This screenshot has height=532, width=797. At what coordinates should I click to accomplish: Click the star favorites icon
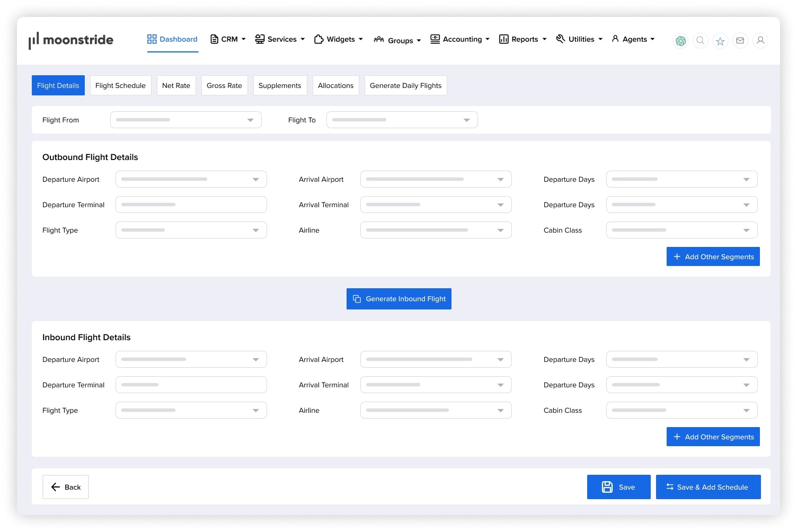tap(720, 41)
